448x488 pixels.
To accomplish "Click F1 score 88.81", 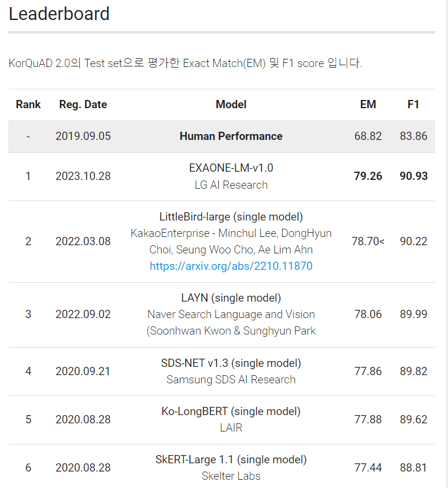I will tap(413, 468).
